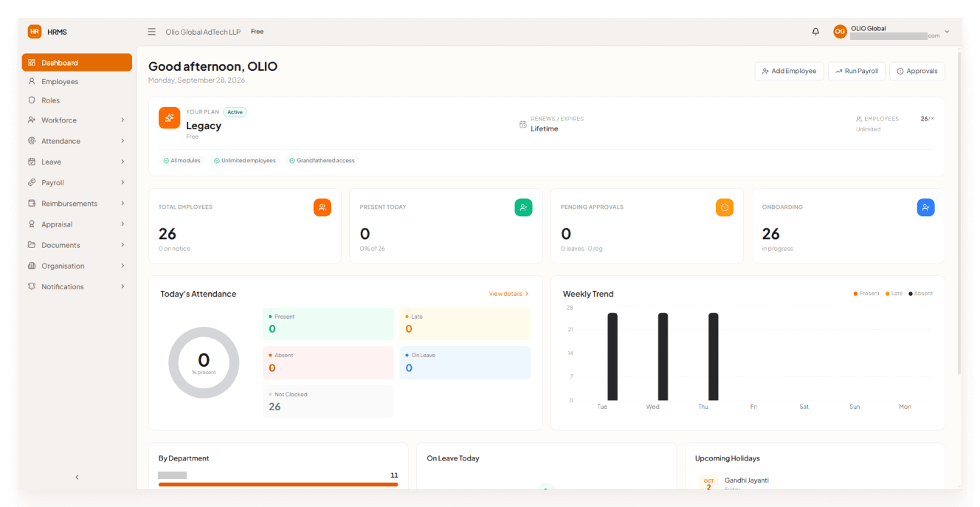Click the Onboarding blue icon

pos(925,208)
